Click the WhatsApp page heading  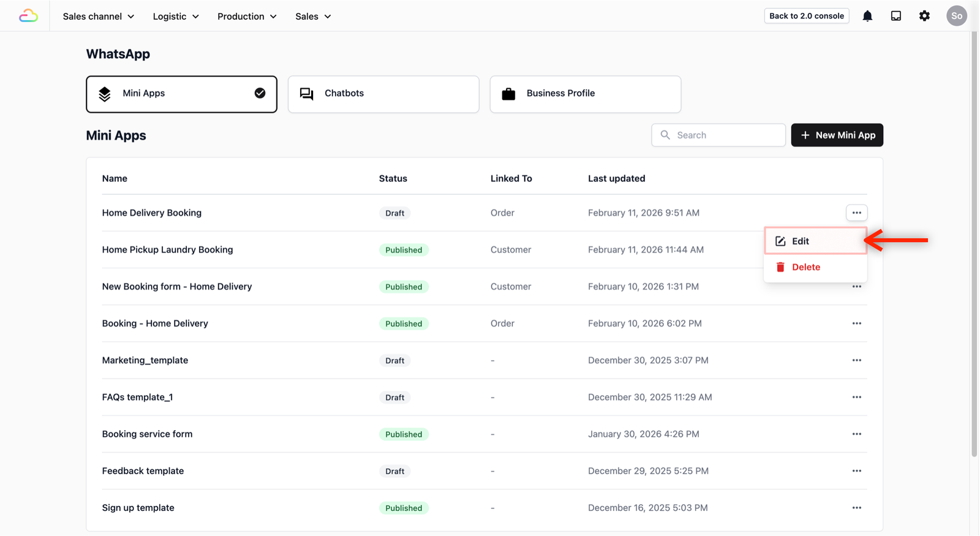coord(118,54)
